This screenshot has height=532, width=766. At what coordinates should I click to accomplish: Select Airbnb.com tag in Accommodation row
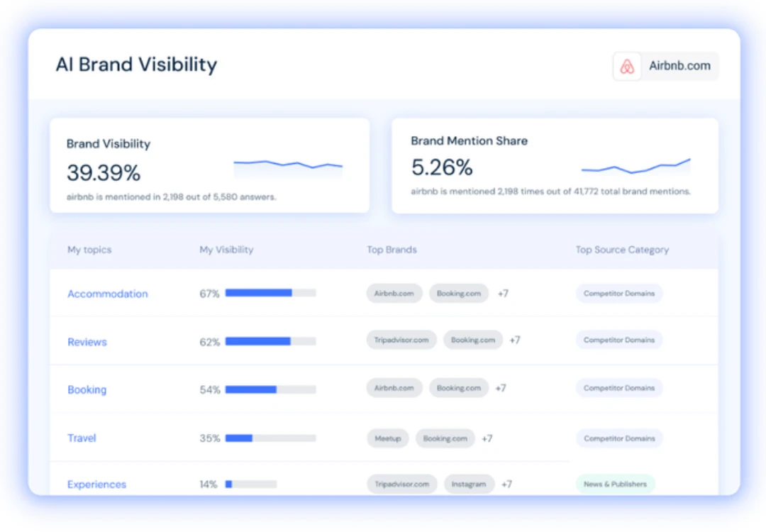[394, 293]
